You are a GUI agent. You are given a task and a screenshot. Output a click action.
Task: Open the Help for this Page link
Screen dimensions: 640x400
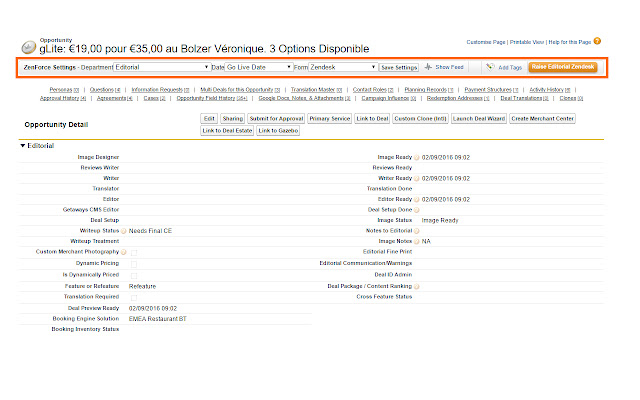pos(570,42)
